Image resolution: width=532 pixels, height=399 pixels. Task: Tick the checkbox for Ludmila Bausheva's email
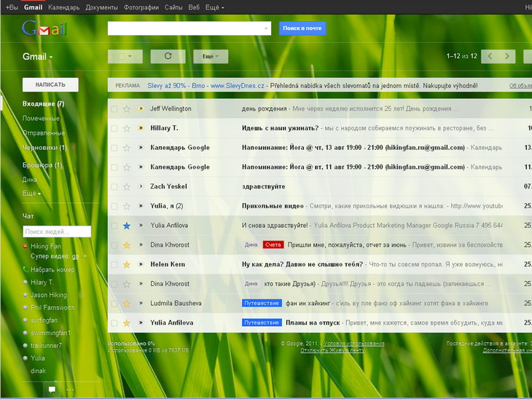[114, 303]
